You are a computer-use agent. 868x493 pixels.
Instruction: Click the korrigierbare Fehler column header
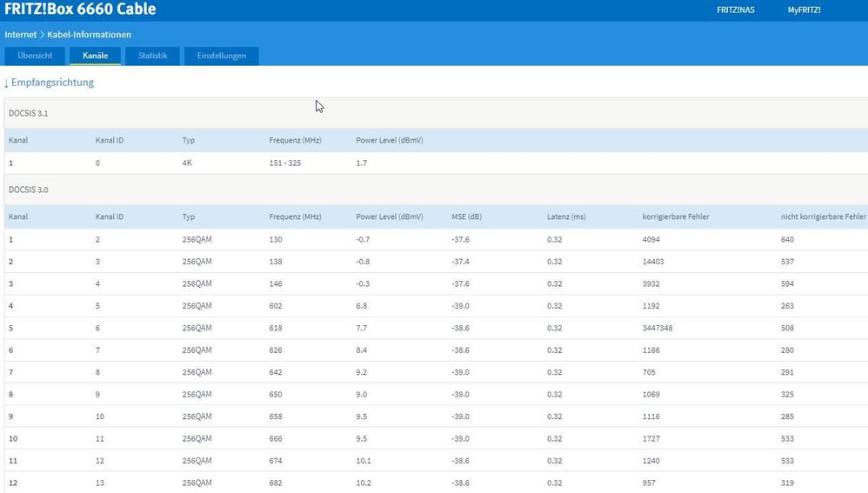click(x=675, y=217)
